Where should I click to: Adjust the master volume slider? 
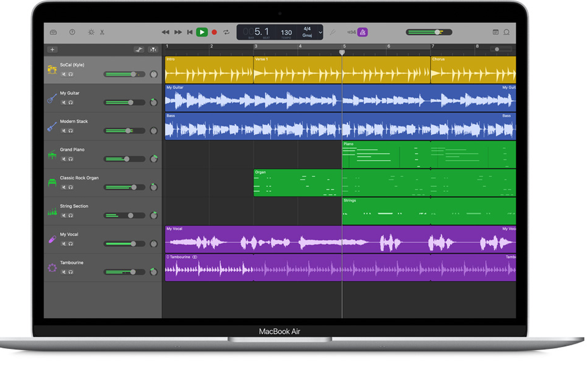point(437,32)
